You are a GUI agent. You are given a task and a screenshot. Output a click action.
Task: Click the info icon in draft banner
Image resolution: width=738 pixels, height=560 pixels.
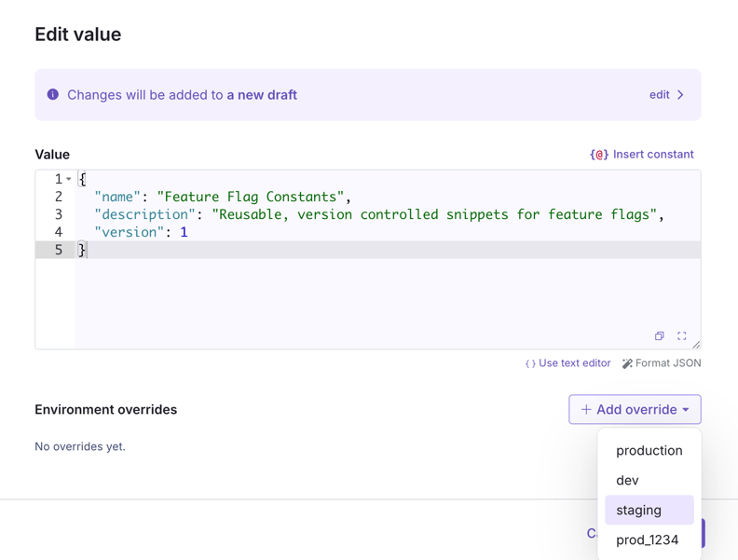point(53,95)
